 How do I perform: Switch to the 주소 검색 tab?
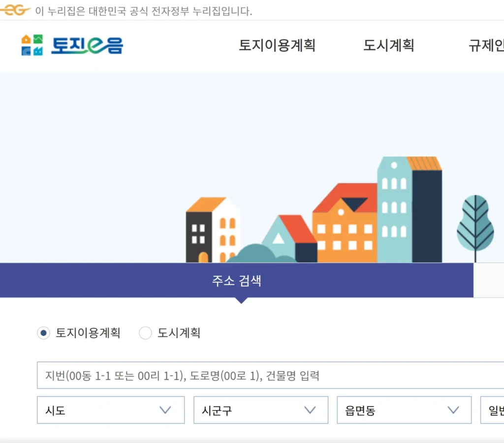[237, 280]
